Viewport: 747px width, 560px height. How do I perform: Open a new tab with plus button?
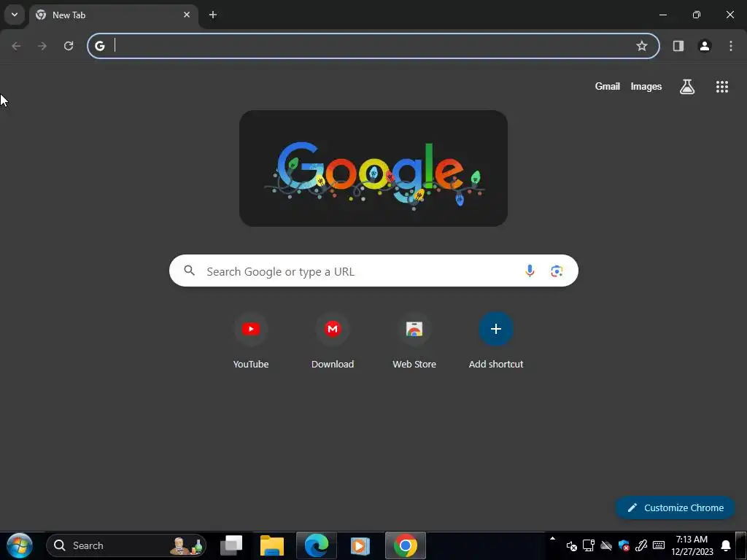213,15
